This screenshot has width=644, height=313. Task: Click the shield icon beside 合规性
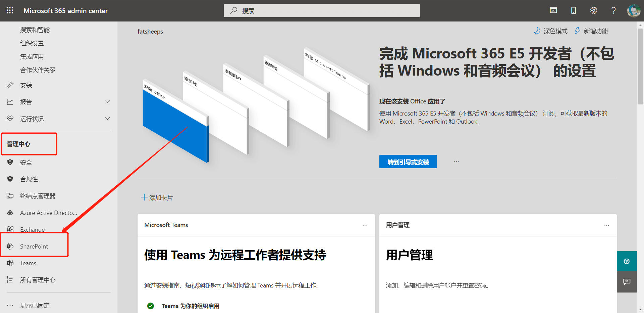(10, 179)
